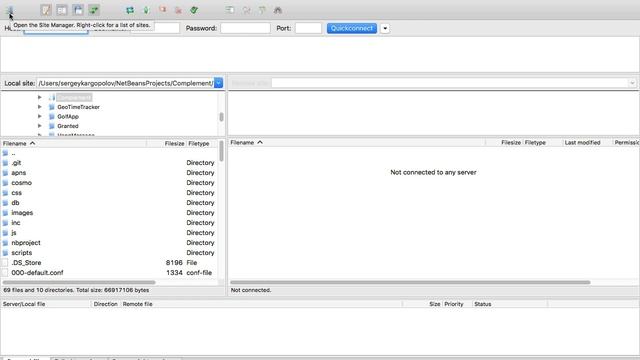Select the images directory row

[109, 213]
